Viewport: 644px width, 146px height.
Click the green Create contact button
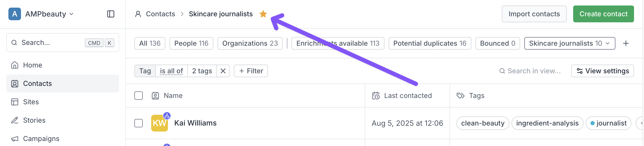604,14
